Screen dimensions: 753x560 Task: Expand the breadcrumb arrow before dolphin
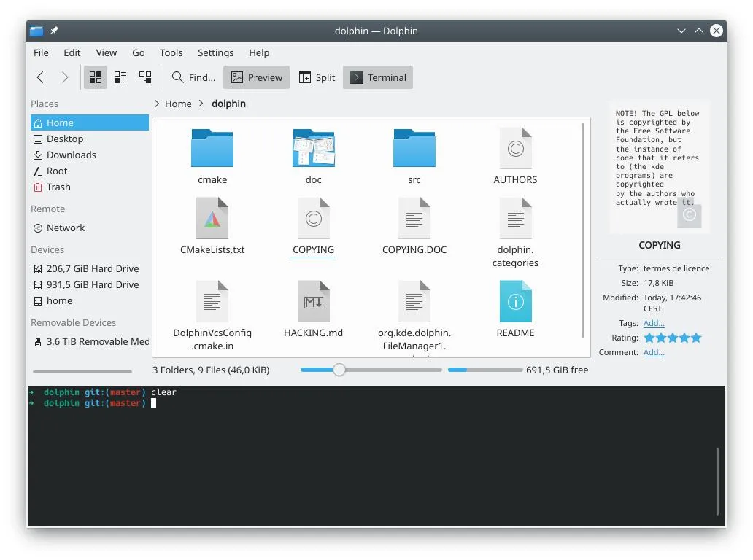[x=201, y=104]
